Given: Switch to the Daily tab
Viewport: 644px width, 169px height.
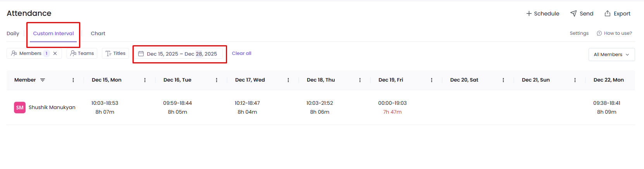Looking at the screenshot, I should click(x=13, y=34).
